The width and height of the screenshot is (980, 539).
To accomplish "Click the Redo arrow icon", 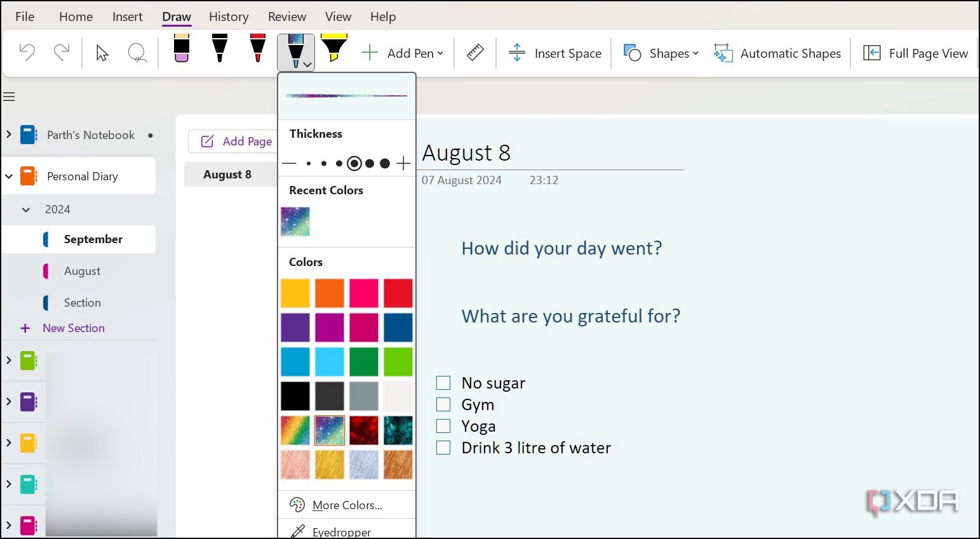I will coord(62,52).
